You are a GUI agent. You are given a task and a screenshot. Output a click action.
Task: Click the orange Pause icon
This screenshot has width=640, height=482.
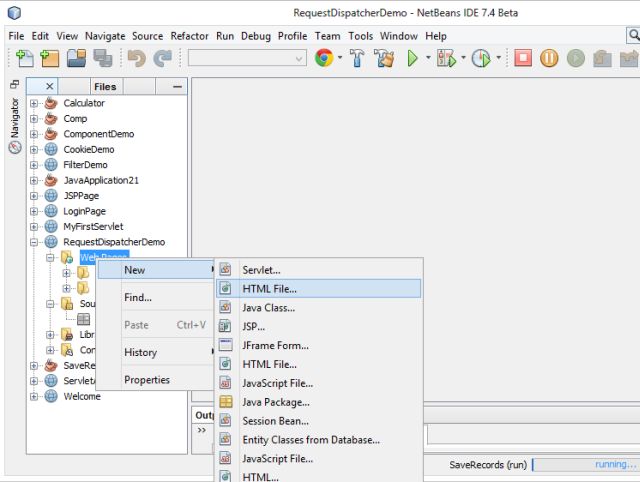549,58
